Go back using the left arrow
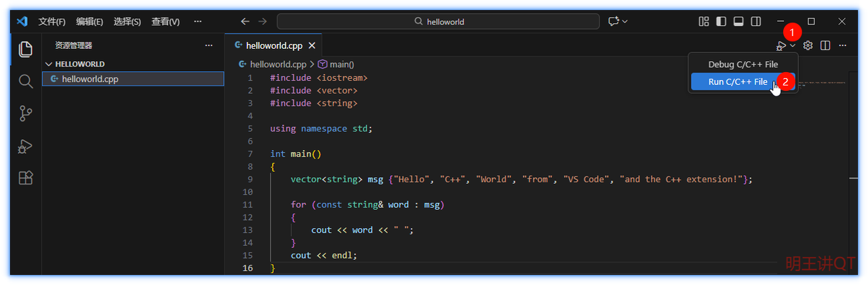 coord(245,21)
